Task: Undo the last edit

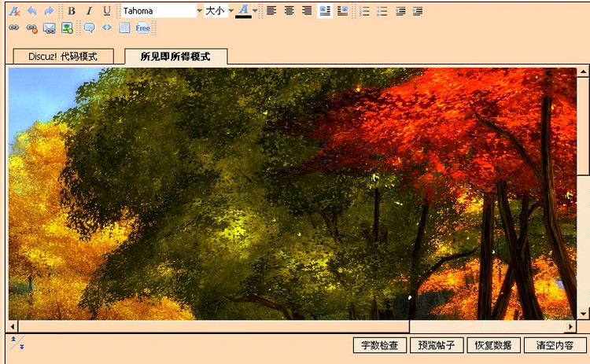Action: (x=32, y=11)
